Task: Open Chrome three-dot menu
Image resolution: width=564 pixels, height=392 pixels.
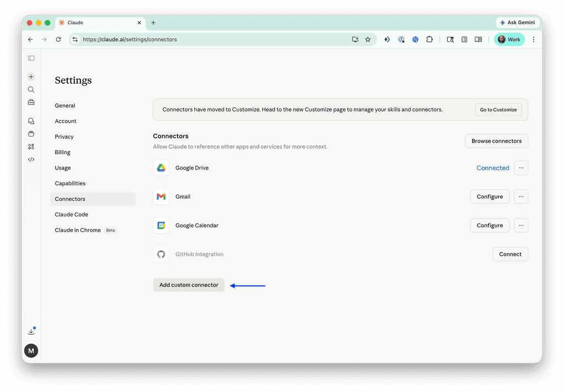Action: [x=533, y=40]
